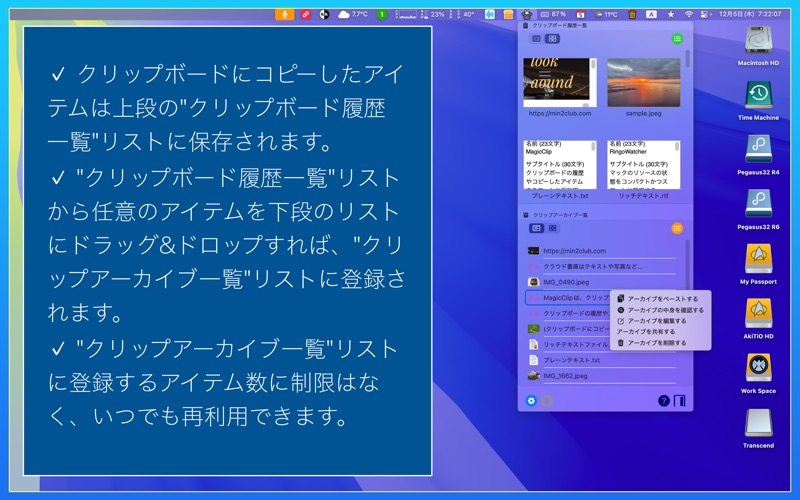800x500 pixels.
Task: Click the gray circle icon beside gear
Action: pyautogui.click(x=547, y=401)
